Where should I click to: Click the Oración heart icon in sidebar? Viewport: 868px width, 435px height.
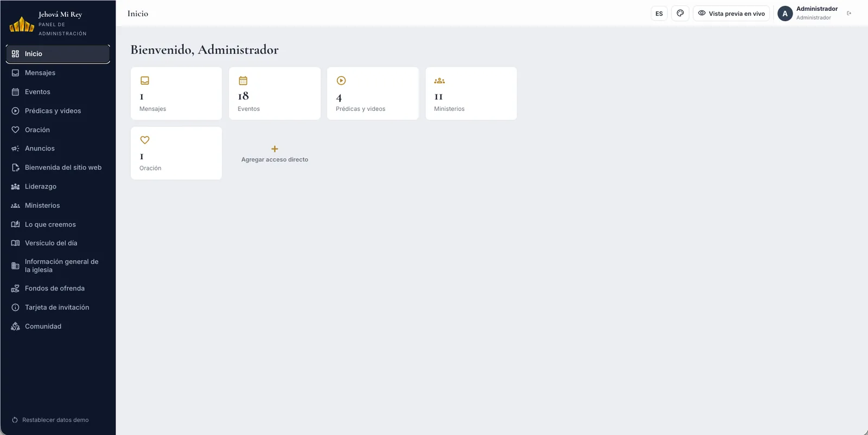[15, 130]
